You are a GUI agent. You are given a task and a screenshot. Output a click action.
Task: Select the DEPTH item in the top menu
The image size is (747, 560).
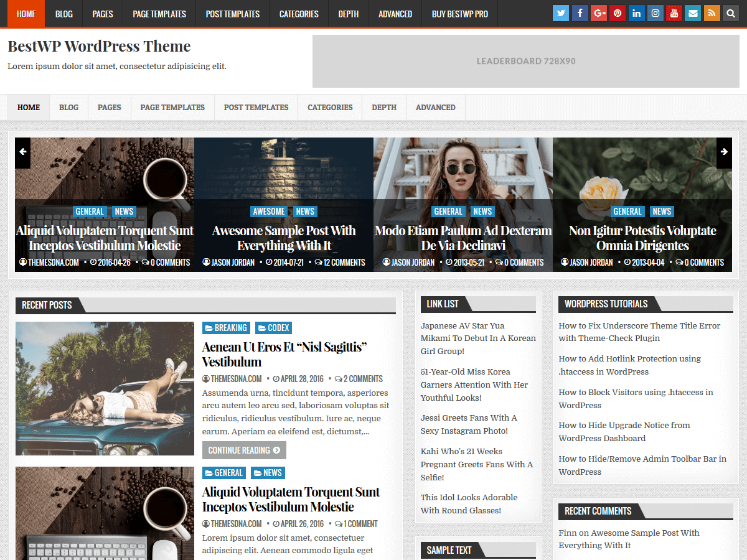pos(348,13)
